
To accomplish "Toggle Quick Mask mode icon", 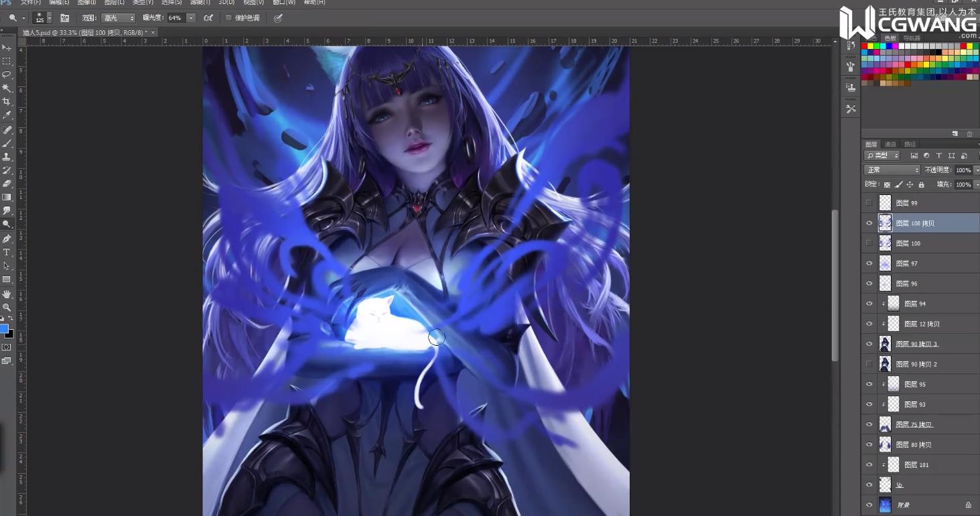I will pyautogui.click(x=7, y=347).
